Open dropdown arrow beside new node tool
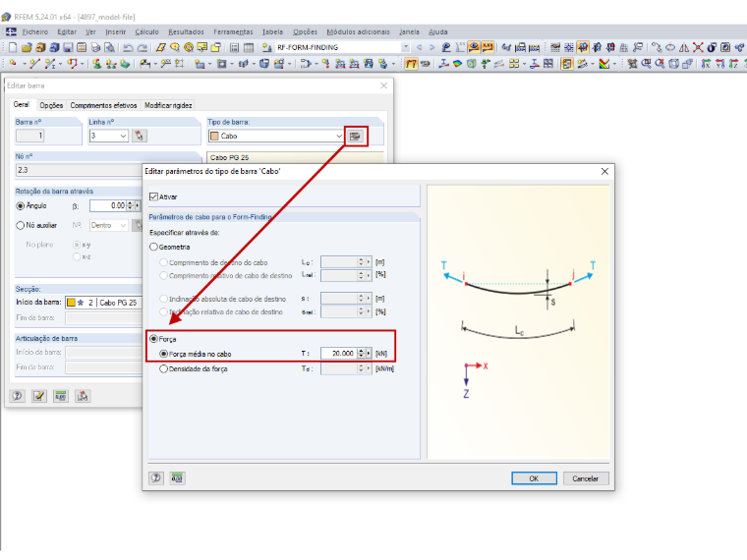 pos(24,63)
